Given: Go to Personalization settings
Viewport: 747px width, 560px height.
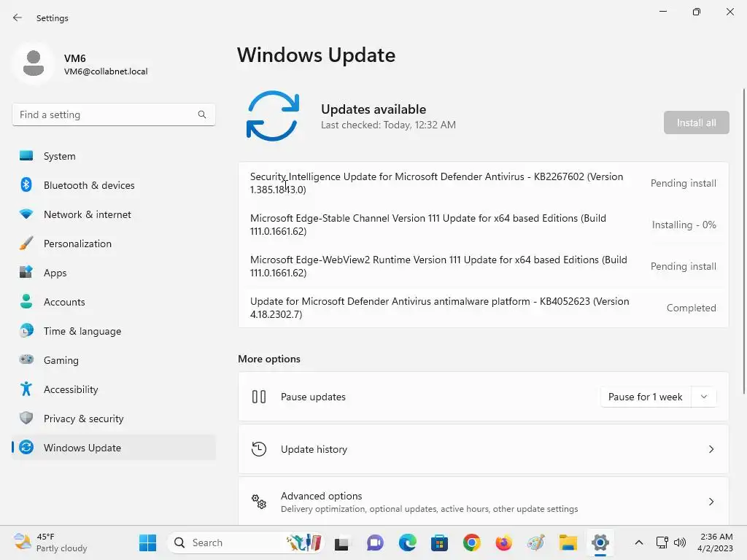Looking at the screenshot, I should coord(113,244).
